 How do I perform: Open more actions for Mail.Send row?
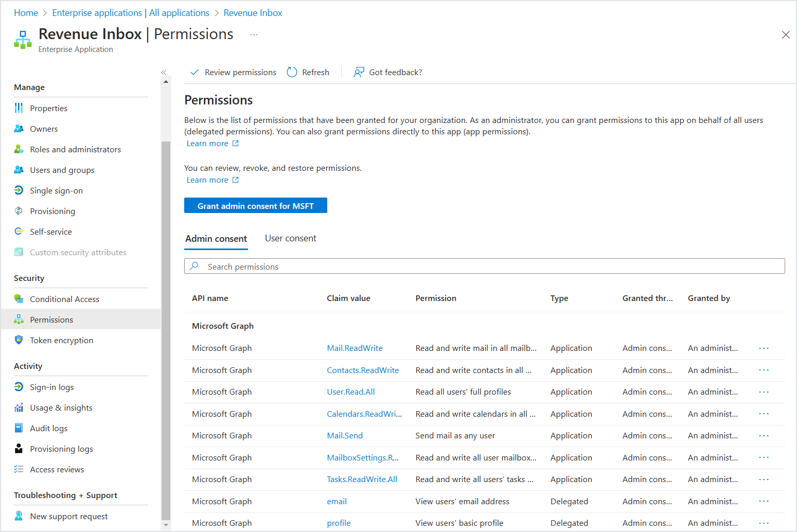(x=764, y=436)
